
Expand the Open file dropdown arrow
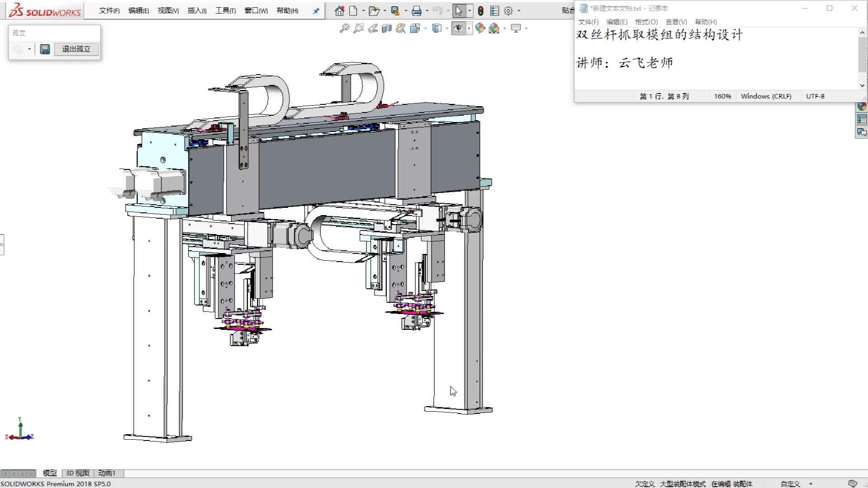[384, 11]
